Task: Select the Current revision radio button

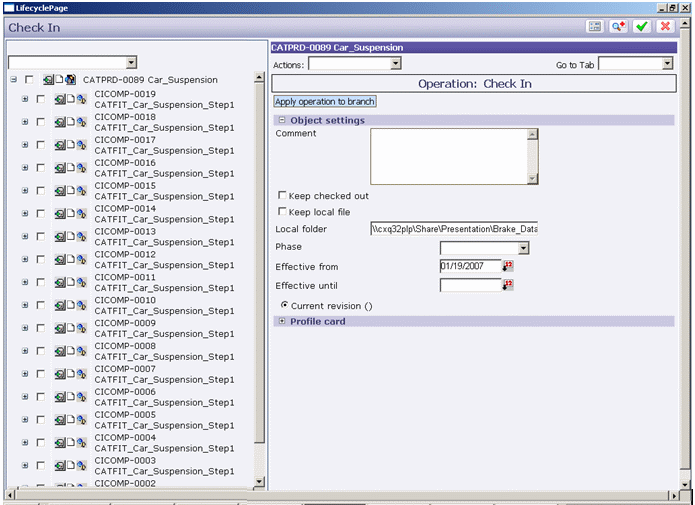Action: (x=285, y=305)
